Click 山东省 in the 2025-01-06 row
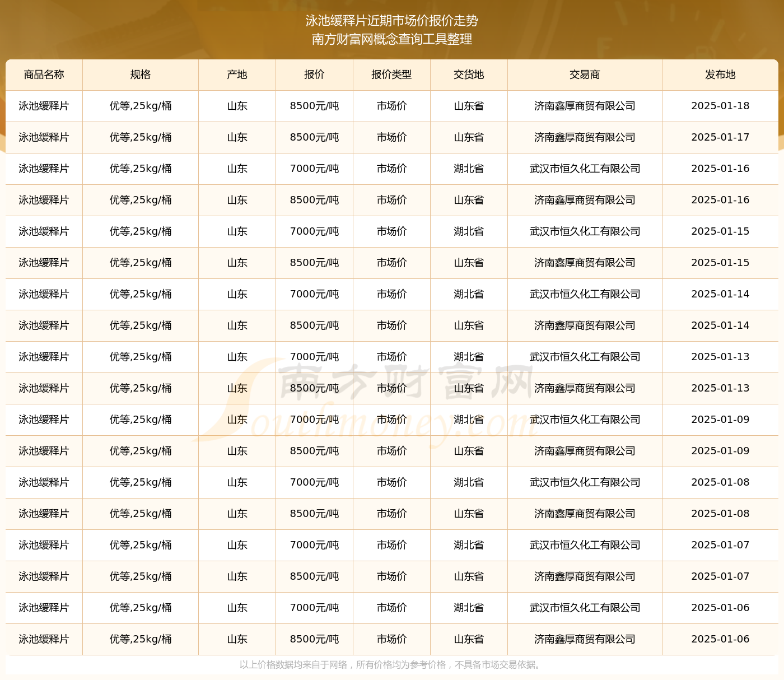Screen dimensions: 784x680 point(469,639)
